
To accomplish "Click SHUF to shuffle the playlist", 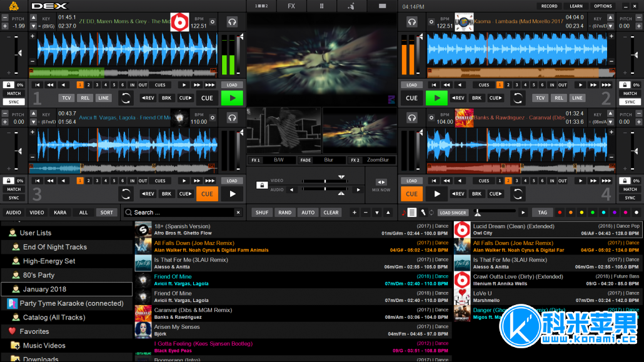I will (x=261, y=213).
